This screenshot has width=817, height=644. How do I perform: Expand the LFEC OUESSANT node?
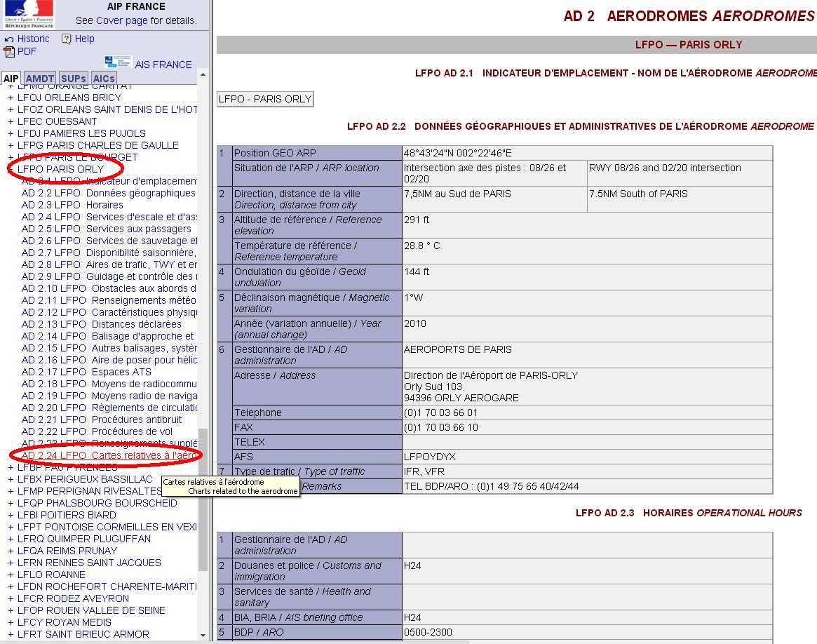[x=11, y=121]
